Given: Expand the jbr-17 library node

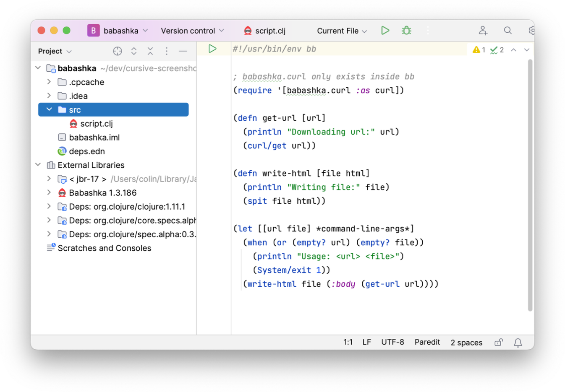Looking at the screenshot, I should 49,179.
